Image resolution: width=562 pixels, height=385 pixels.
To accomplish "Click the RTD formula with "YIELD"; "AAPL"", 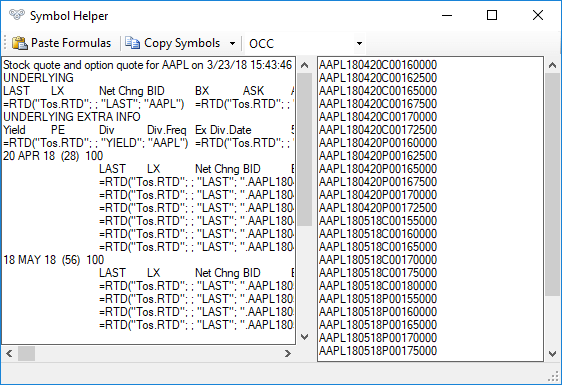I will pyautogui.click(x=96, y=143).
